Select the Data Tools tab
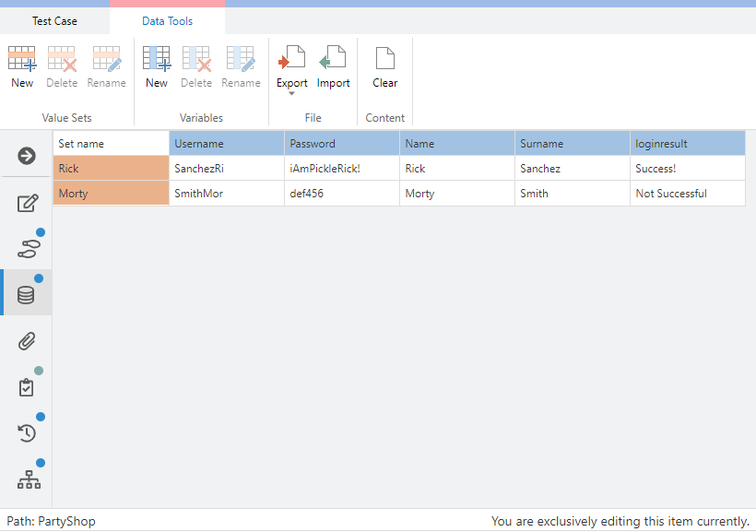The width and height of the screenshot is (756, 532). click(x=167, y=20)
